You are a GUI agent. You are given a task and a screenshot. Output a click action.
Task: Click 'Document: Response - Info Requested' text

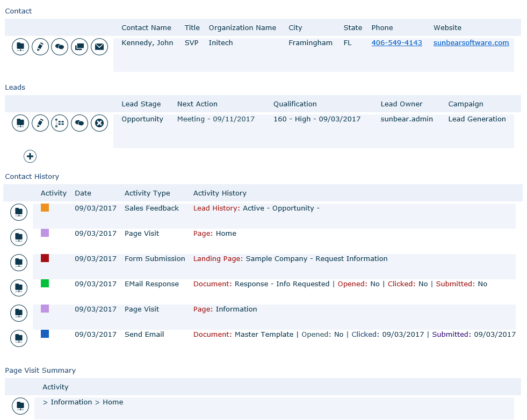click(261, 284)
